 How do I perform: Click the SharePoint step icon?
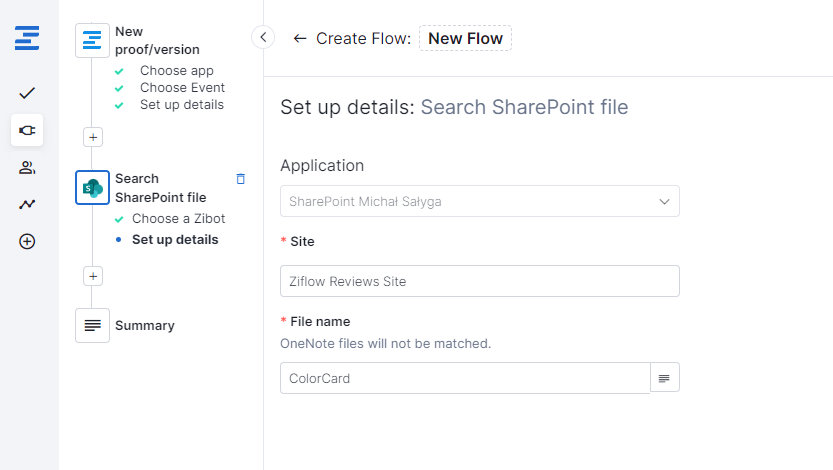(92, 187)
